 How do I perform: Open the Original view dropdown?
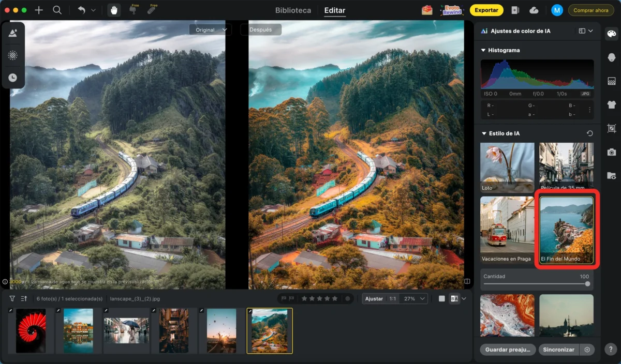(210, 29)
